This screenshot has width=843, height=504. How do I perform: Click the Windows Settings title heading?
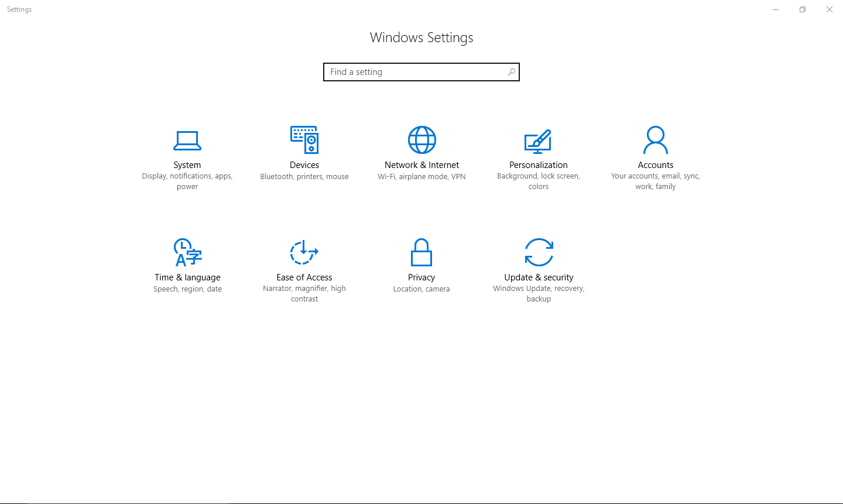point(421,37)
